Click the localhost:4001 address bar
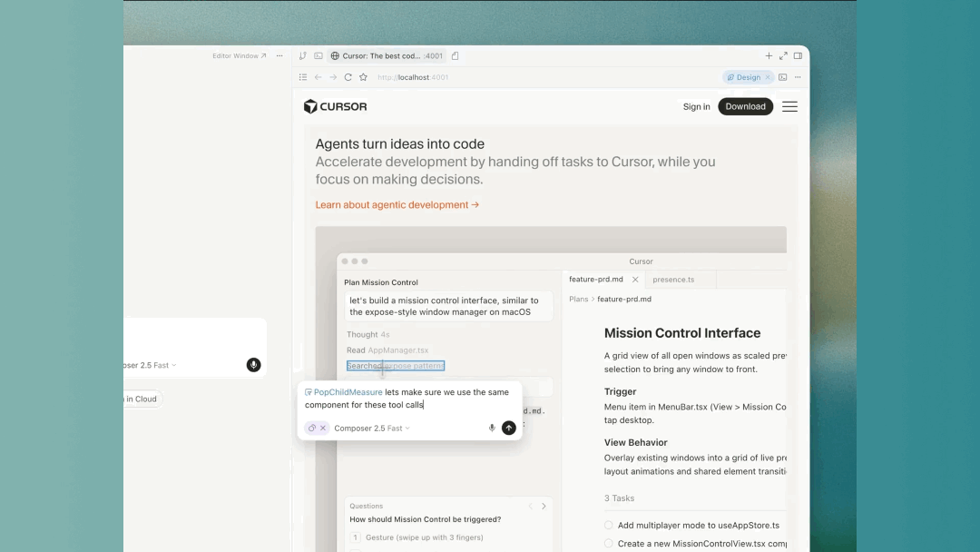Image resolution: width=980 pixels, height=552 pixels. 413,77
